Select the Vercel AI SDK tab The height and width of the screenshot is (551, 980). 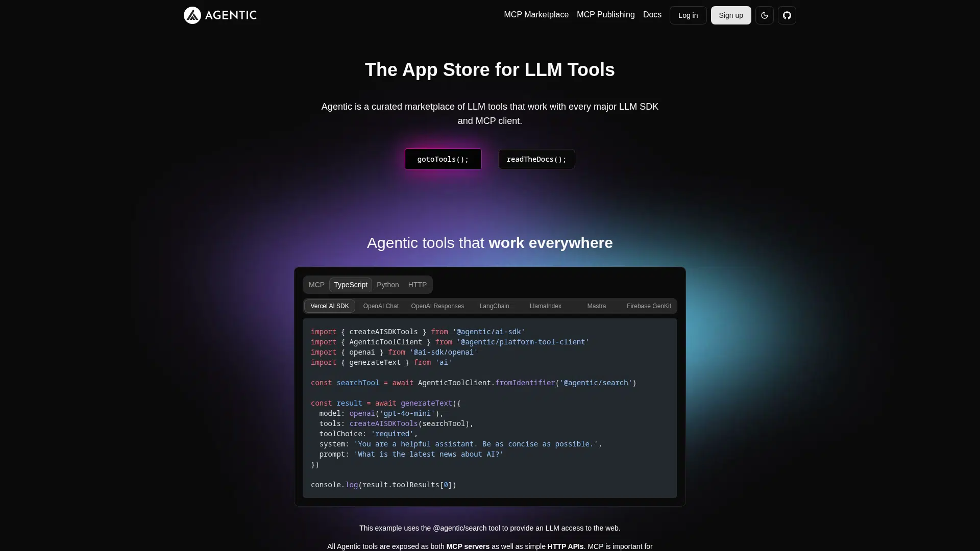(329, 306)
